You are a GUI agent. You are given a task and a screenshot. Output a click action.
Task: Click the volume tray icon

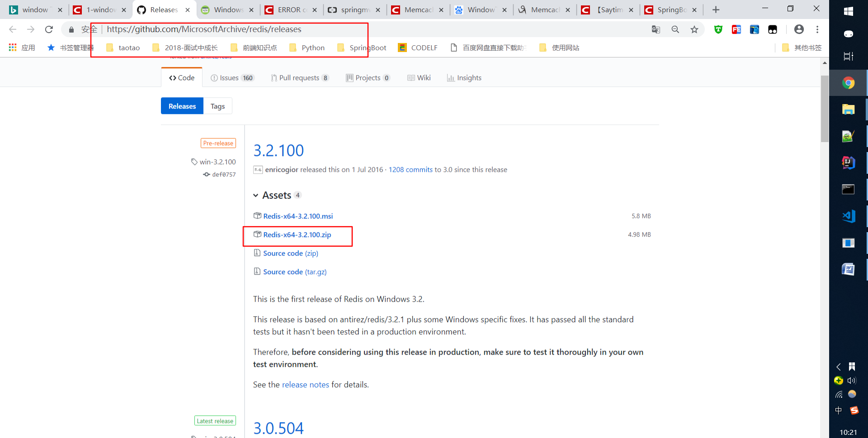tap(852, 381)
